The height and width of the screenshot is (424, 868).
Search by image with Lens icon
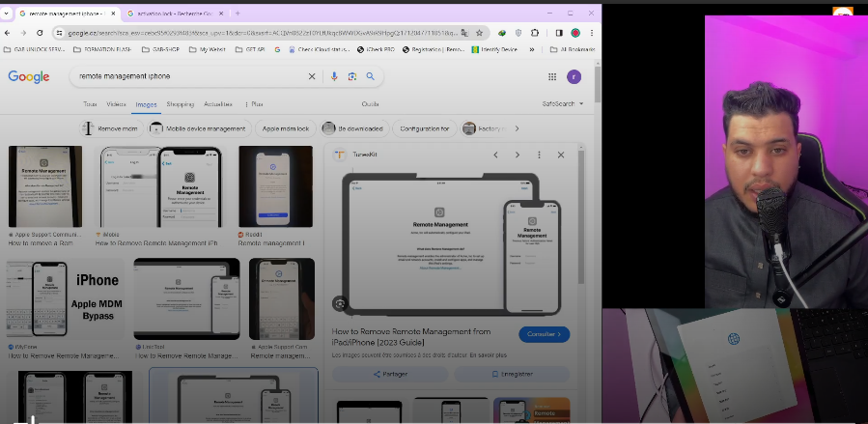click(352, 76)
